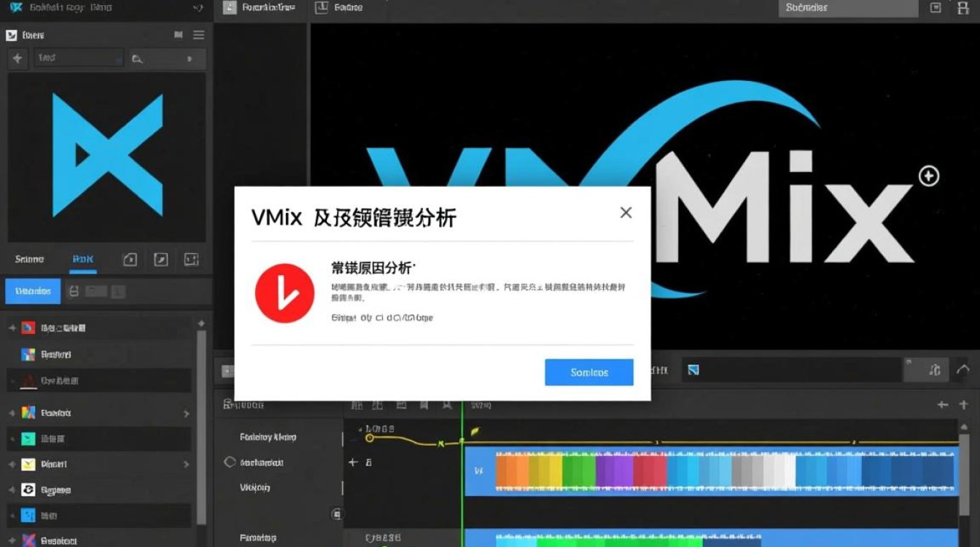Click the grid view icon in the left panel header
Viewport: 980px width, 547px height.
[179, 35]
